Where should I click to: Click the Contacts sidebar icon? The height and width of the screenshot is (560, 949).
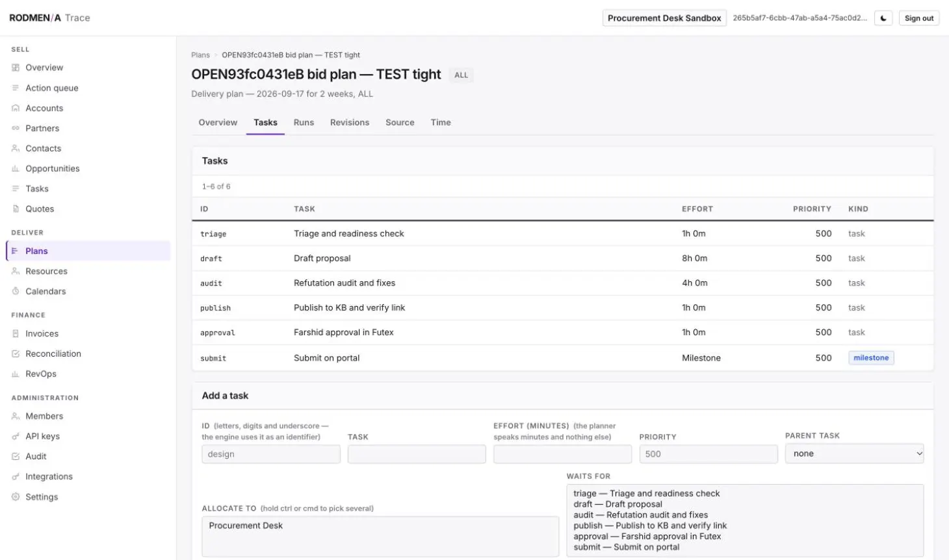(x=16, y=148)
